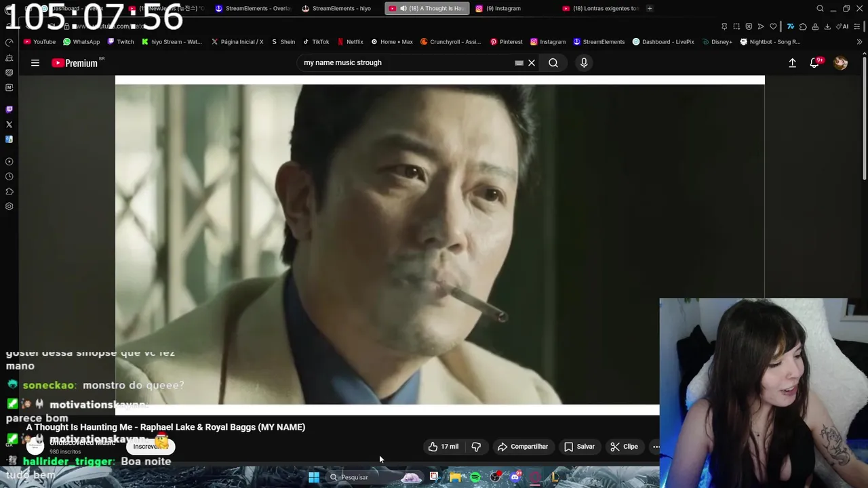Open the YouTube guide hamburger menu
The height and width of the screenshot is (488, 868).
[x=35, y=63]
